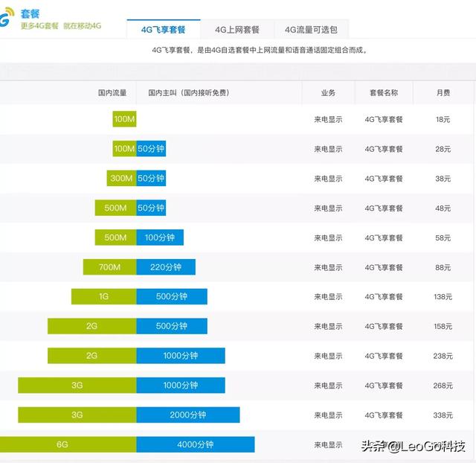Click the 268元 monthly fee
The width and height of the screenshot is (476, 463).
[443, 386]
